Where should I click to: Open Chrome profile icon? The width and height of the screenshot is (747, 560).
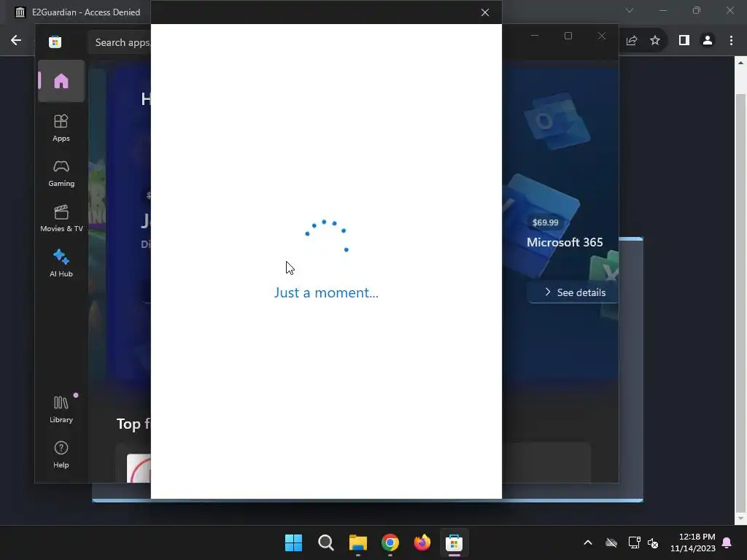click(x=708, y=41)
